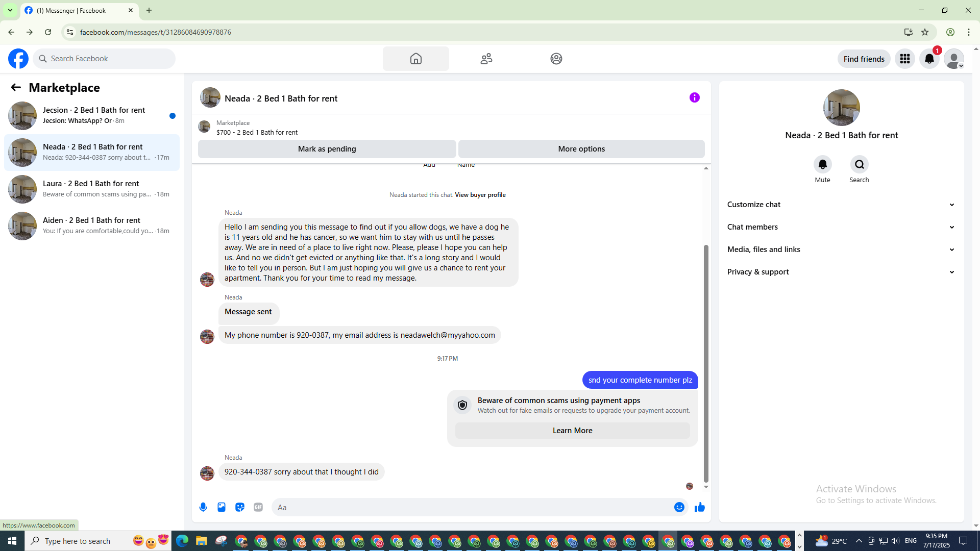Screen dimensions: 980x551
Task: Open Aiden's 2 Bed 1 Bath conversation
Action: point(92,226)
